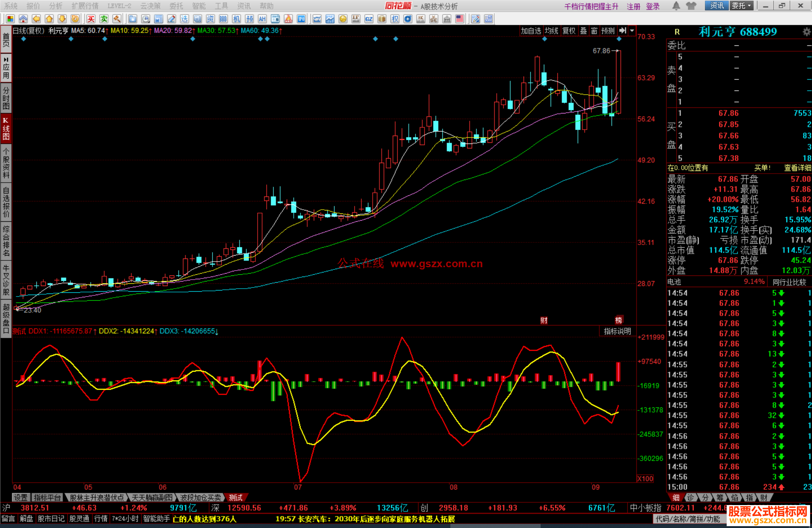Viewport: 812px width, 528px height.
Task: Click 查看详细 link in order panel
Action: click(797, 168)
